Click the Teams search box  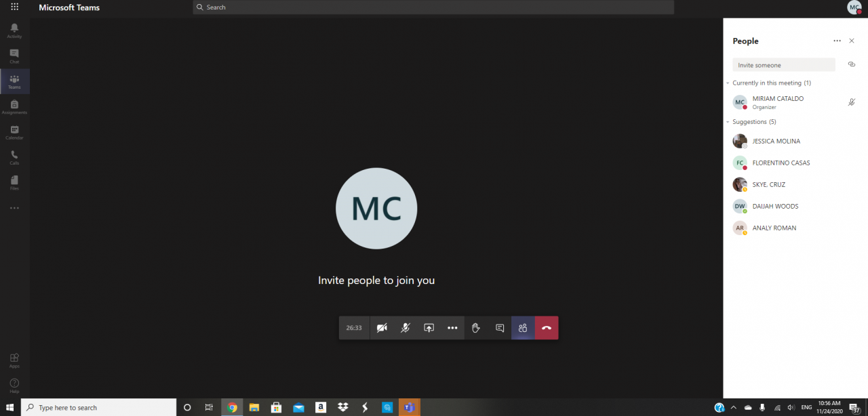[x=433, y=7]
